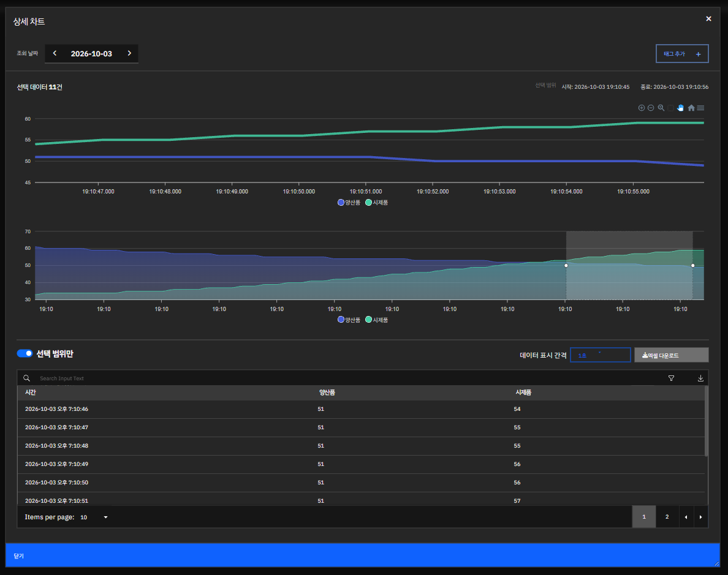Zoom out with the chart minus icon

pyautogui.click(x=651, y=108)
